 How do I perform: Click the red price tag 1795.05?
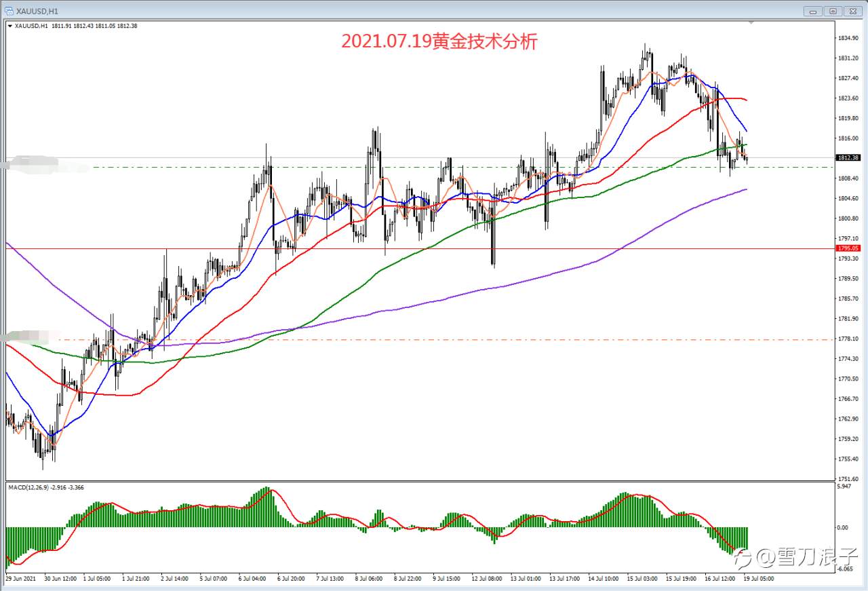coord(848,248)
